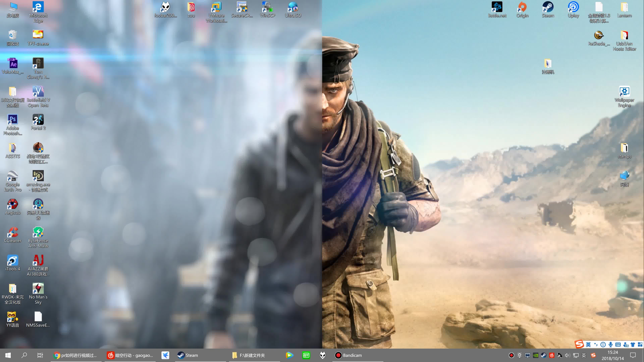Screen dimensions: 644x362
Task: Open Steam desktop shortcut icon
Action: pyautogui.click(x=548, y=10)
